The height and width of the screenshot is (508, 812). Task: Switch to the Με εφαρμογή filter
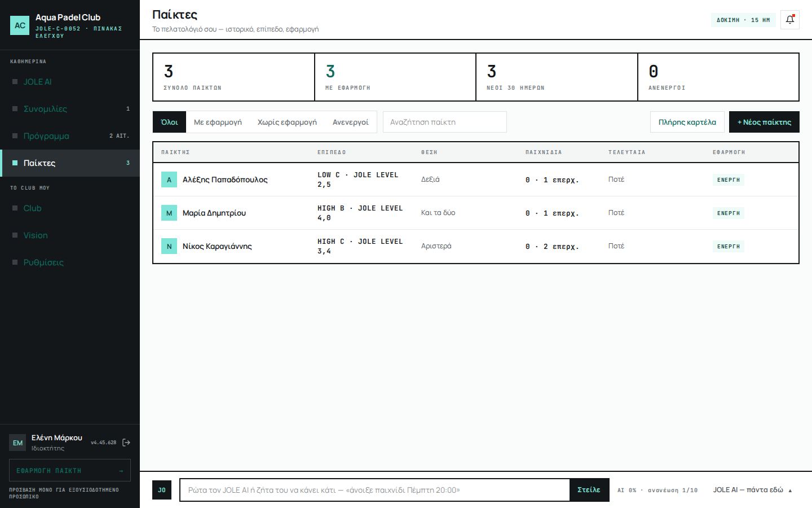[218, 122]
